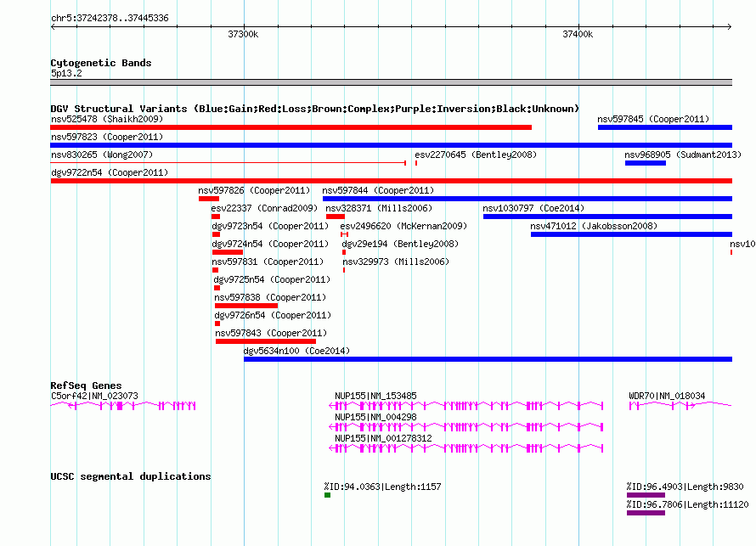Click the NUP155|NM_153485 gene label
This screenshot has height=546, width=756.
click(x=375, y=396)
